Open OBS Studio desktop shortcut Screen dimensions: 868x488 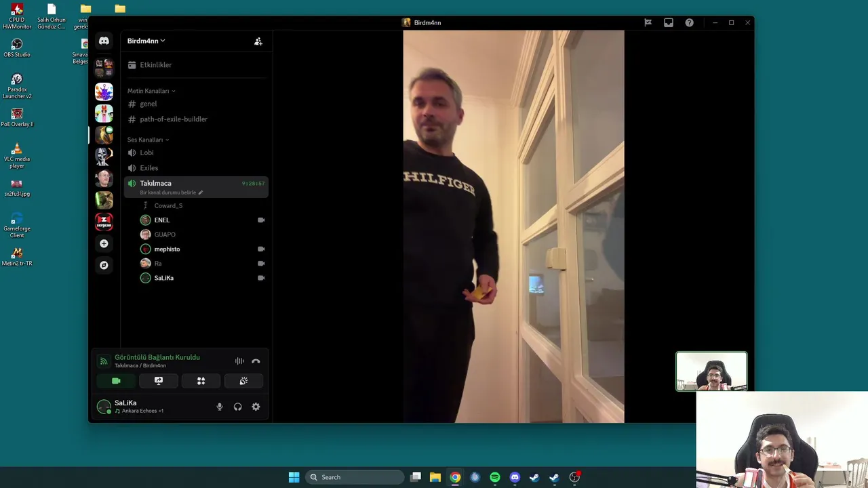[x=17, y=48]
